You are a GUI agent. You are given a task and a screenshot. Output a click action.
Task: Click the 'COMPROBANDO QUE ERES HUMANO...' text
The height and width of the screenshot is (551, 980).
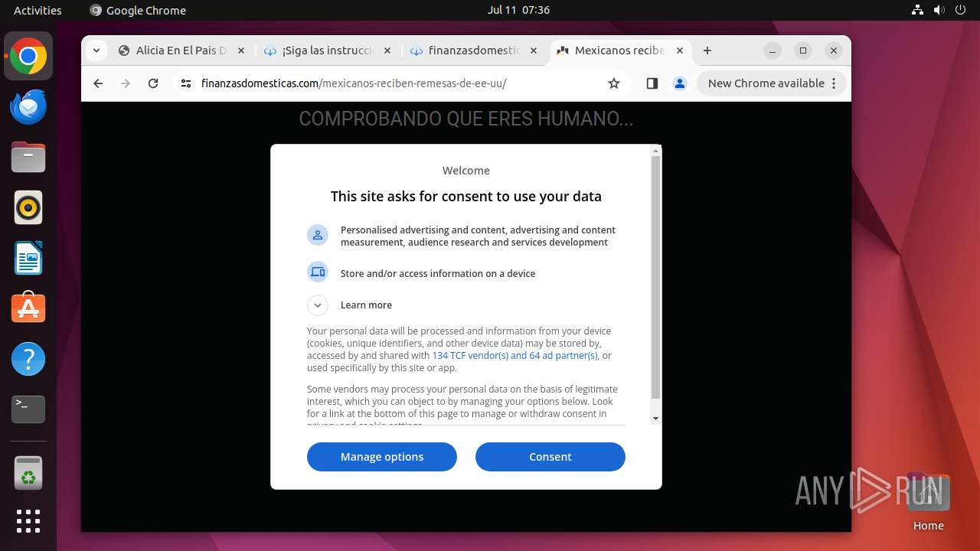tap(466, 119)
